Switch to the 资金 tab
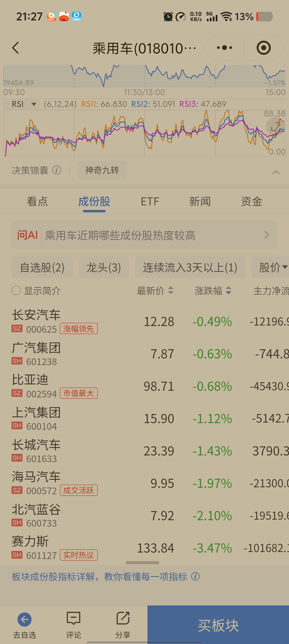This screenshot has width=289, height=644. (251, 202)
